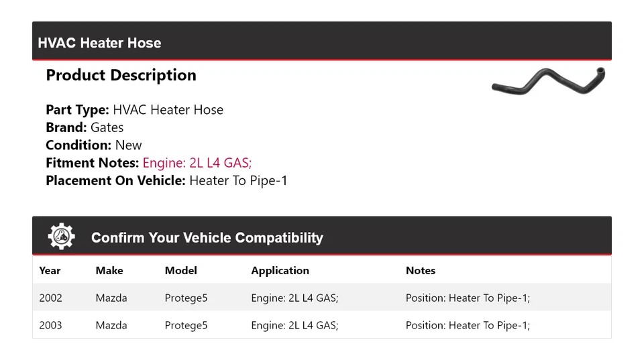Select the 2003 year cell
This screenshot has width=644, height=360.
tap(50, 325)
